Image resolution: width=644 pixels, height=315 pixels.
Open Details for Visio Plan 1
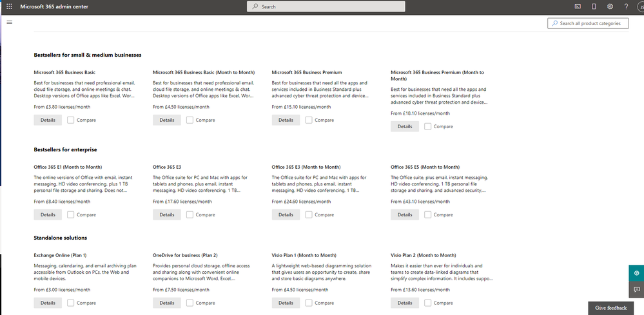[286, 303]
